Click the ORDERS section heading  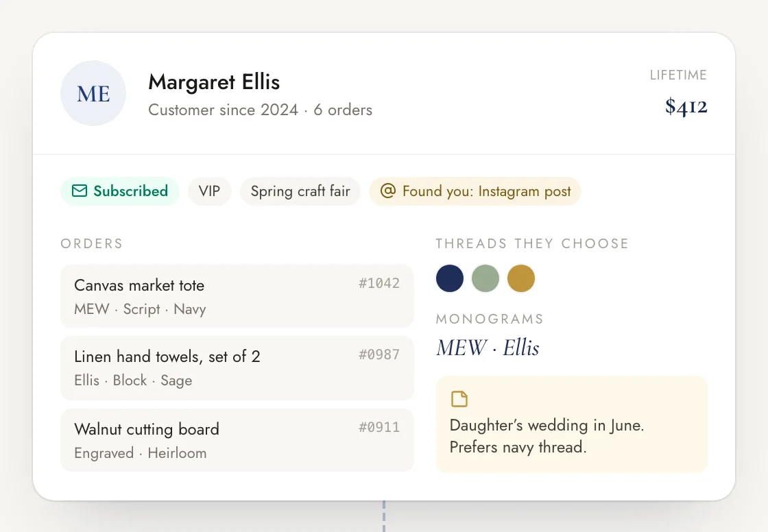click(x=92, y=243)
